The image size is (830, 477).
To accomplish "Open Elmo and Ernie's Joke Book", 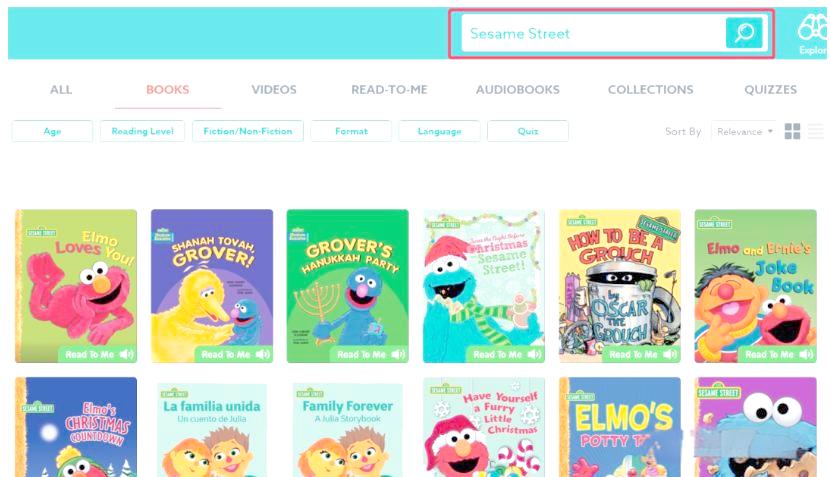I will pyautogui.click(x=756, y=286).
